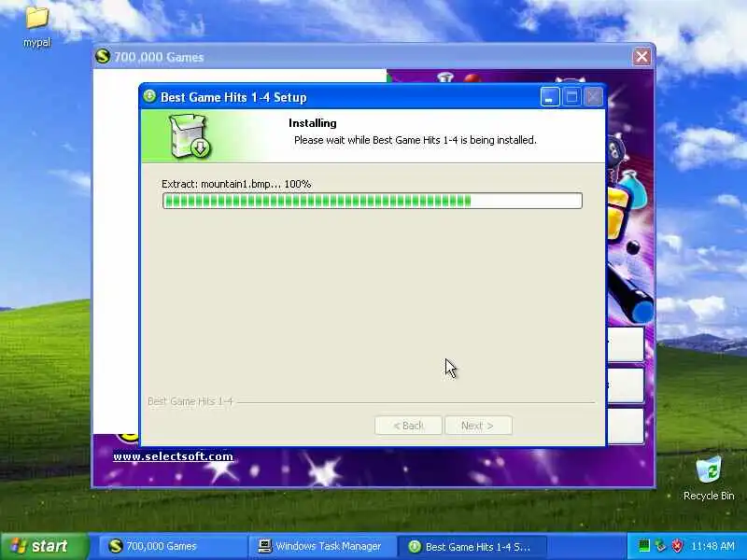Click the 'Extract: mountain1.bmp... 100%' status text

(x=236, y=184)
